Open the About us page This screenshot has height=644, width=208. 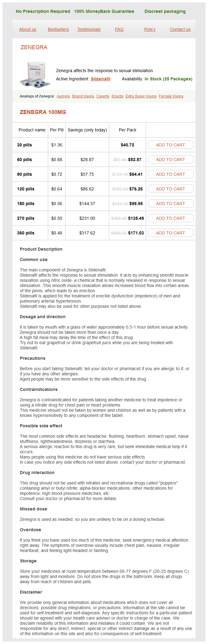28,29
